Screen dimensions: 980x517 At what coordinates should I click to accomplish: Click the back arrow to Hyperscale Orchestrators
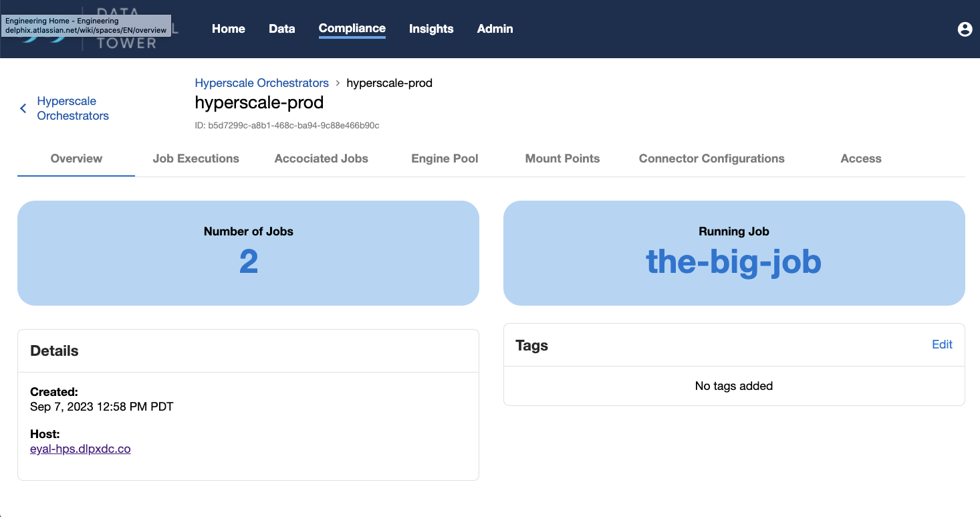22,108
